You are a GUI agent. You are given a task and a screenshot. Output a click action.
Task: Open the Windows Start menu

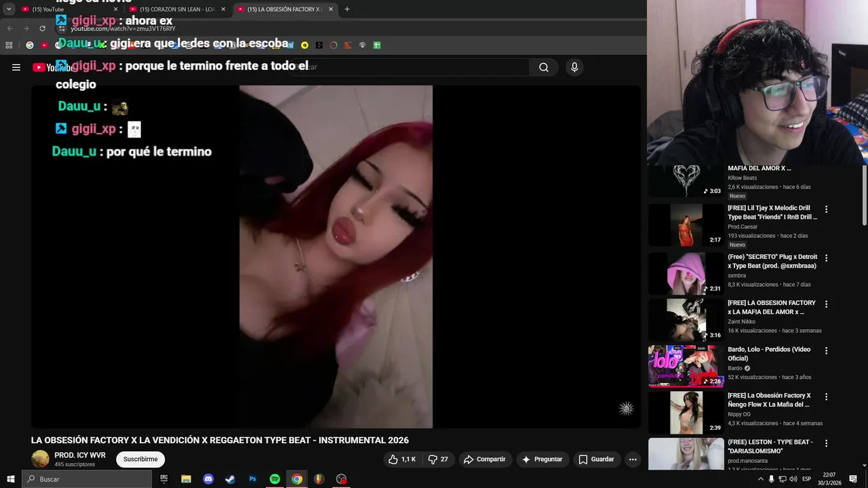click(x=10, y=479)
